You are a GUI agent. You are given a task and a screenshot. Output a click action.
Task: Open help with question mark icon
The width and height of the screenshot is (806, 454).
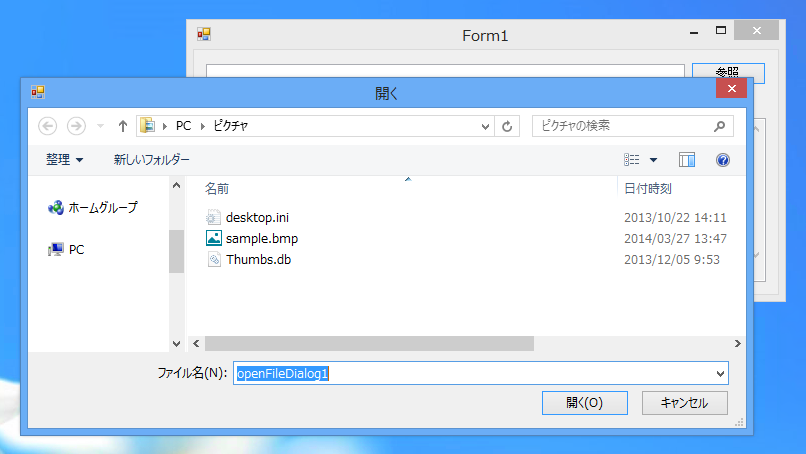pyautogui.click(x=723, y=160)
